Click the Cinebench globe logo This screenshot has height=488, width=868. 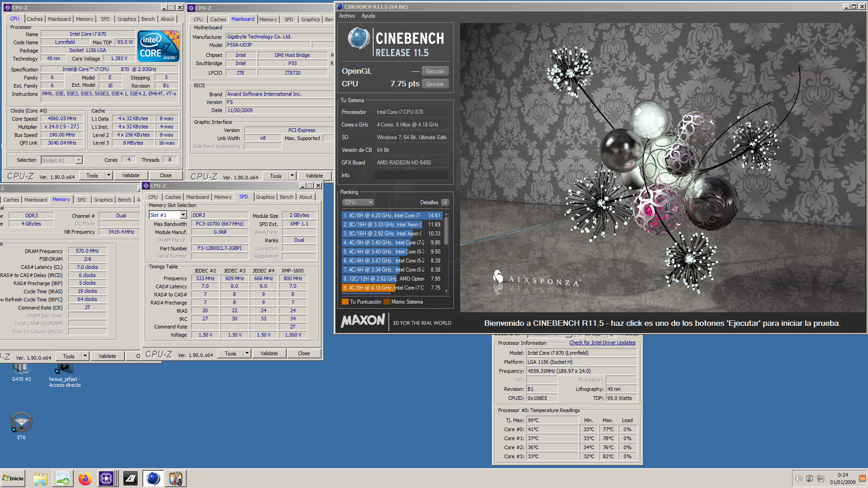[x=359, y=39]
